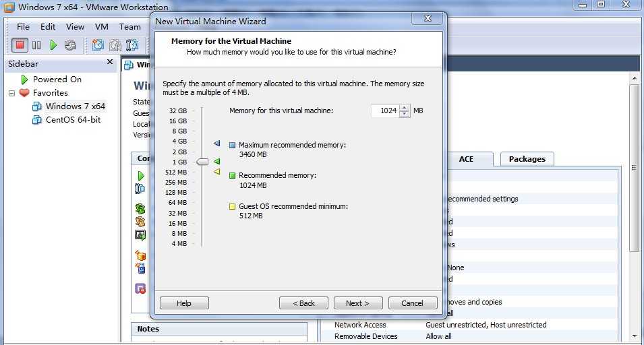Click the orange package box command icon
This screenshot has height=345, width=644.
140,255
